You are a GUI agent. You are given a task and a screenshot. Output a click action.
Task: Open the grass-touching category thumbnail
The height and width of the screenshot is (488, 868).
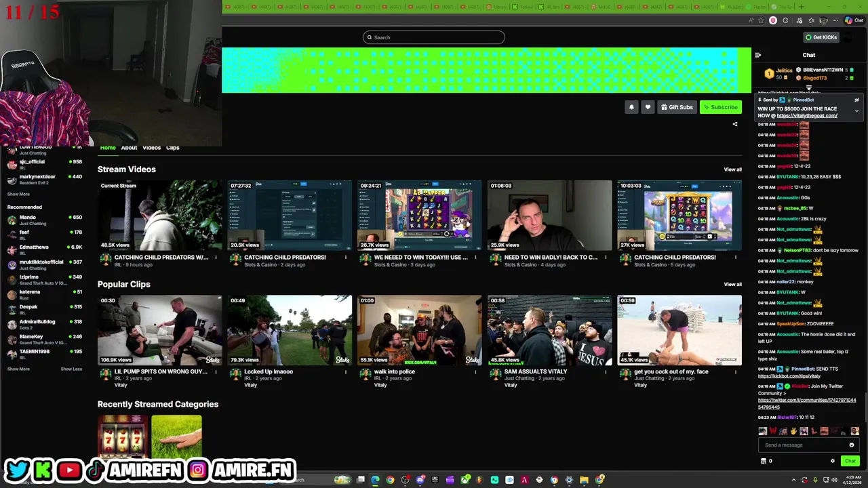tap(176, 437)
